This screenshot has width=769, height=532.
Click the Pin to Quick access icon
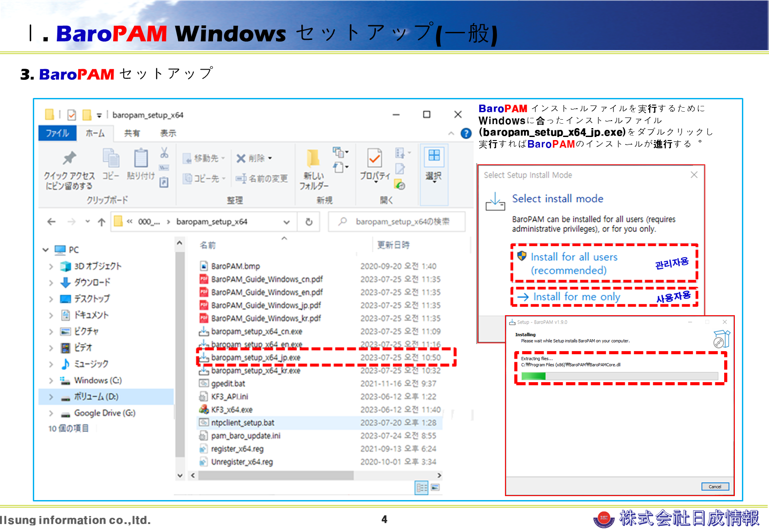[69, 158]
